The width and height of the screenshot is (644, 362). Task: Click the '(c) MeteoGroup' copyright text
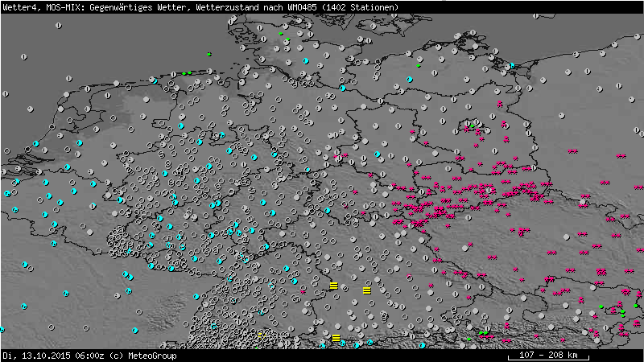click(x=143, y=356)
